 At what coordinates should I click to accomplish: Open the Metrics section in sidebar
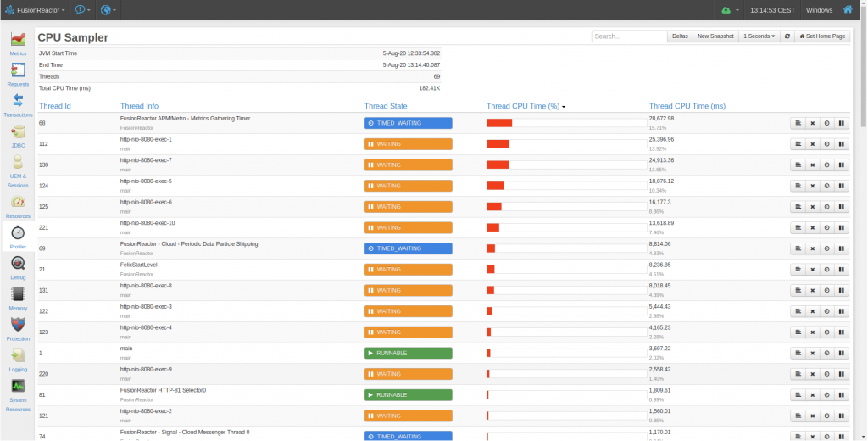tap(18, 44)
